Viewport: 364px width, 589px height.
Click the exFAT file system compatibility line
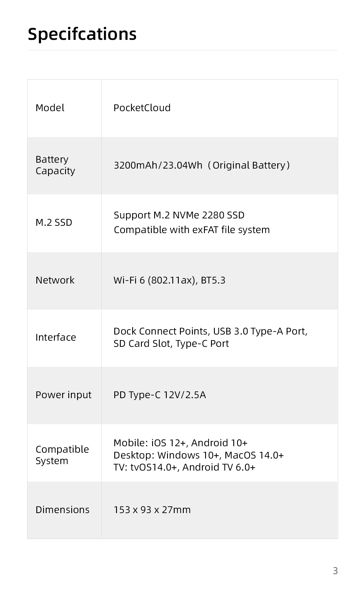[x=192, y=230]
